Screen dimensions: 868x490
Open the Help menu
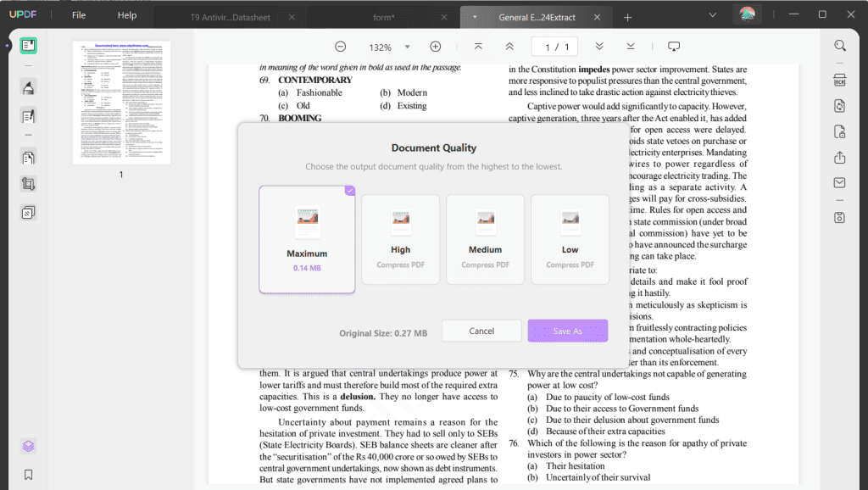point(127,15)
